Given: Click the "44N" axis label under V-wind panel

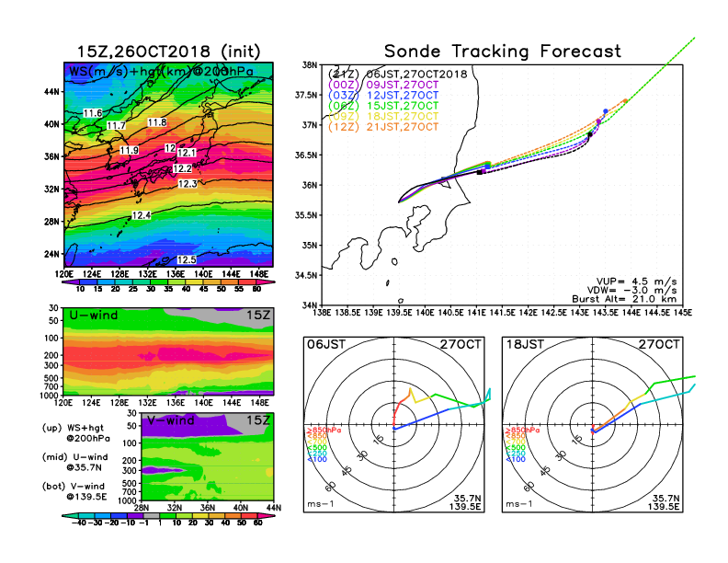Looking at the screenshot, I should (274, 508).
